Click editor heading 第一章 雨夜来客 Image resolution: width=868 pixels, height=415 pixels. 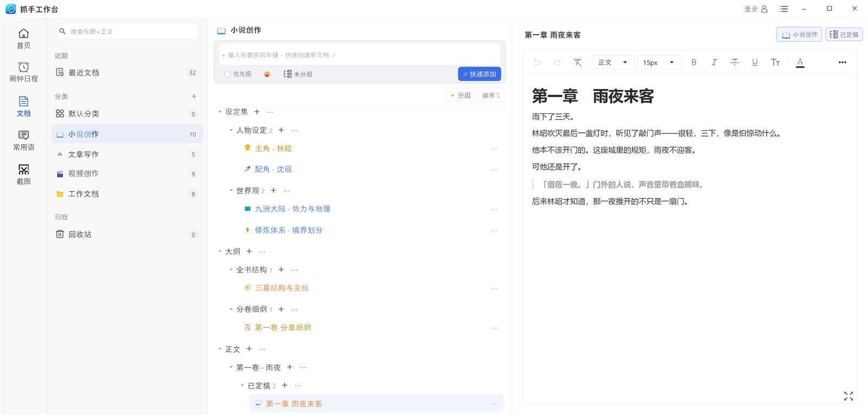[x=592, y=97]
